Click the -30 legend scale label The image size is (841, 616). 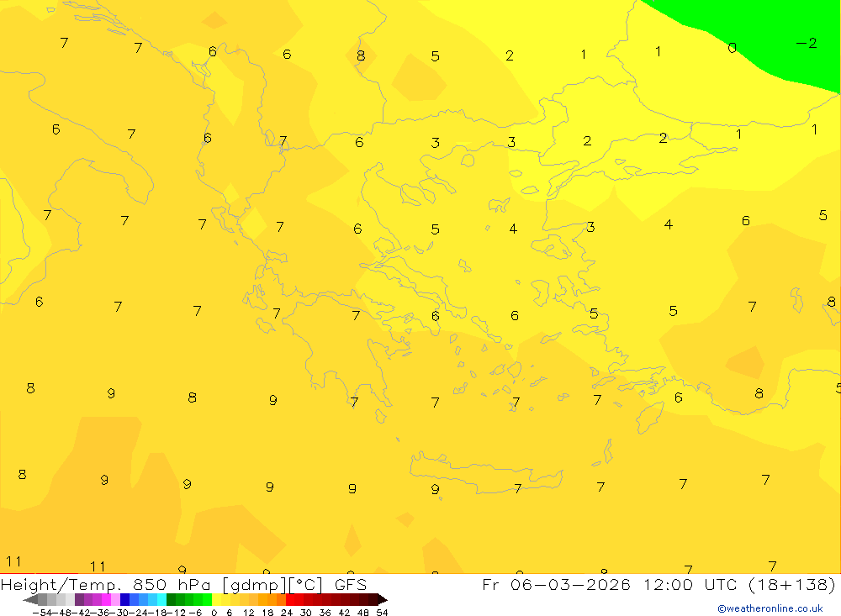pos(119,613)
